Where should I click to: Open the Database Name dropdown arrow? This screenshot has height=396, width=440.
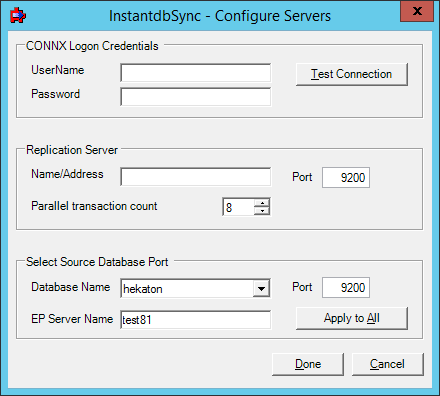point(261,289)
